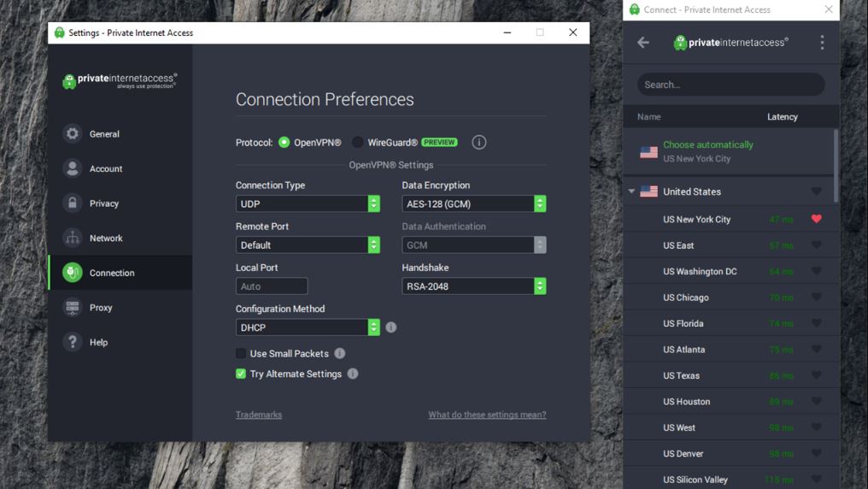Select US East region
The image size is (868, 489).
(x=729, y=245)
